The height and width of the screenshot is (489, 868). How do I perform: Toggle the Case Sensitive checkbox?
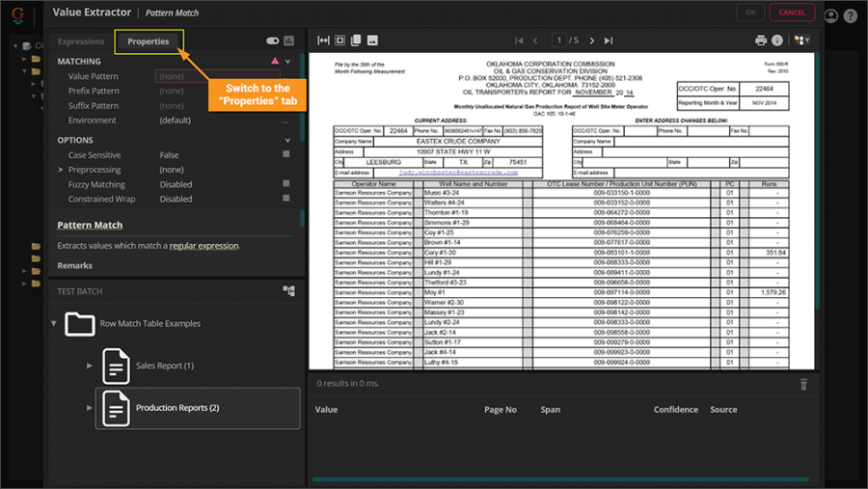point(286,154)
